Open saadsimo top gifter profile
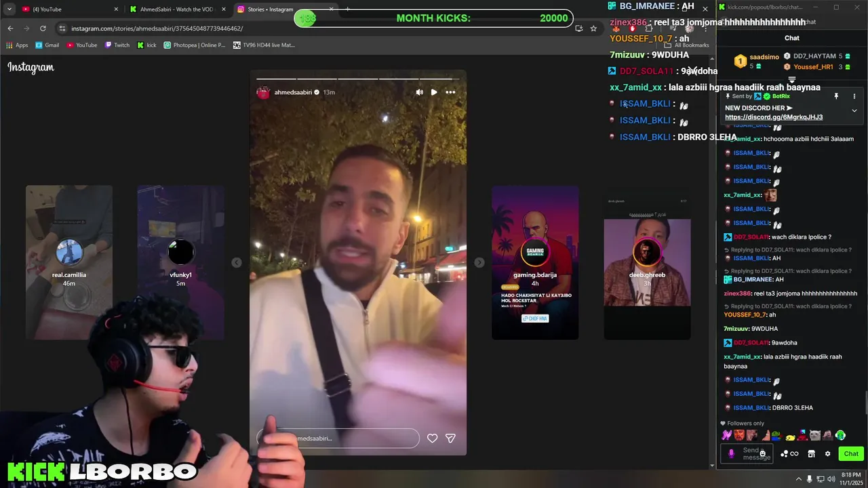The height and width of the screenshot is (488, 868). pos(764,57)
